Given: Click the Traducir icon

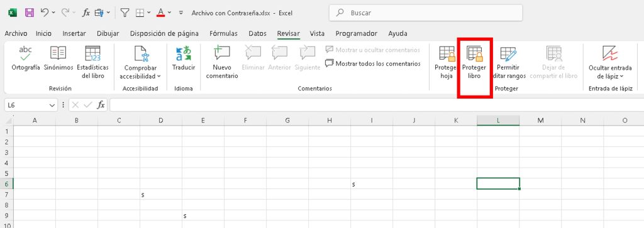Looking at the screenshot, I should click(x=184, y=53).
